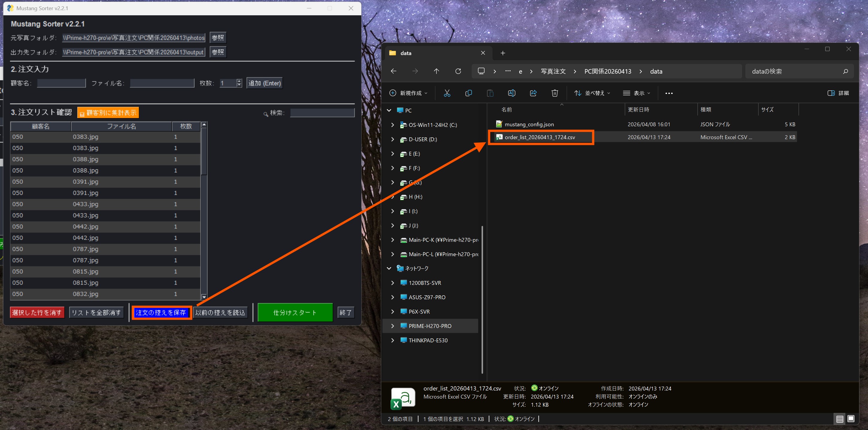This screenshot has height=430, width=868.
Task: Click the Excel CSV preview icon in details pane
Action: point(403,399)
